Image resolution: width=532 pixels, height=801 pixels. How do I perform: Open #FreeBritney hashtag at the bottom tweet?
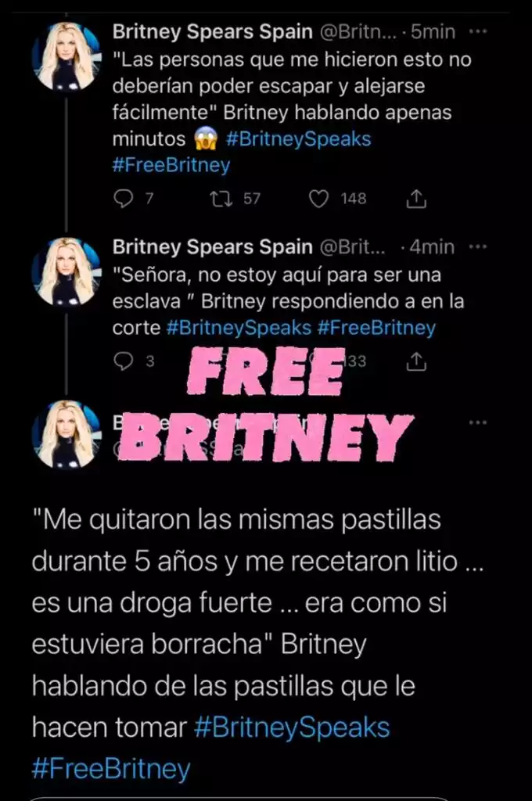[x=111, y=769]
